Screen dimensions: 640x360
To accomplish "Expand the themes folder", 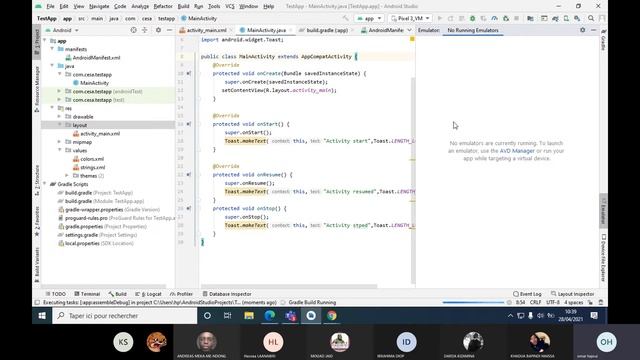I will click(67, 176).
